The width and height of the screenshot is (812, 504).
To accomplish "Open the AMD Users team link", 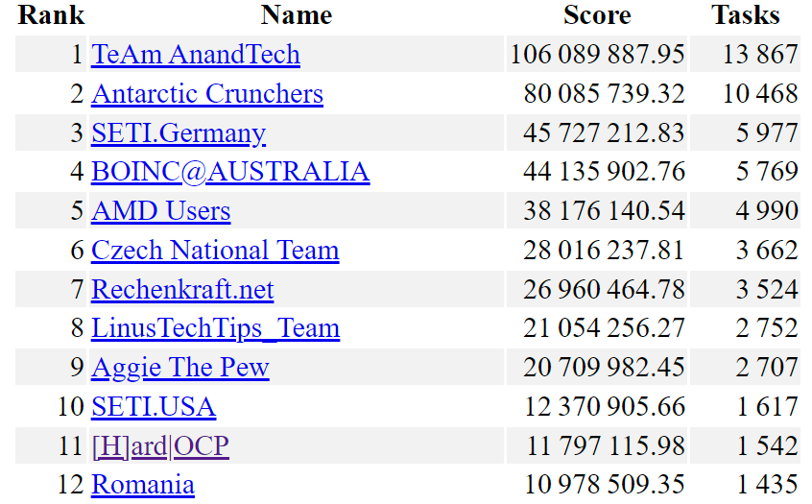I will [161, 211].
